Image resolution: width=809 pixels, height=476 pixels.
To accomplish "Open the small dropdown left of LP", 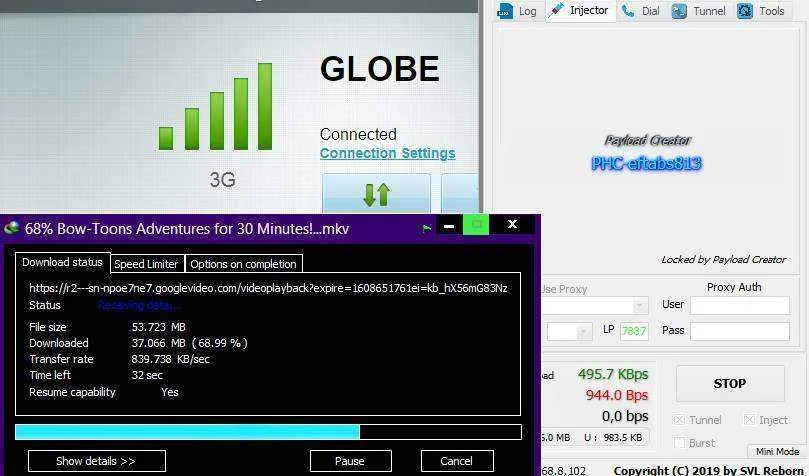I will tap(584, 332).
